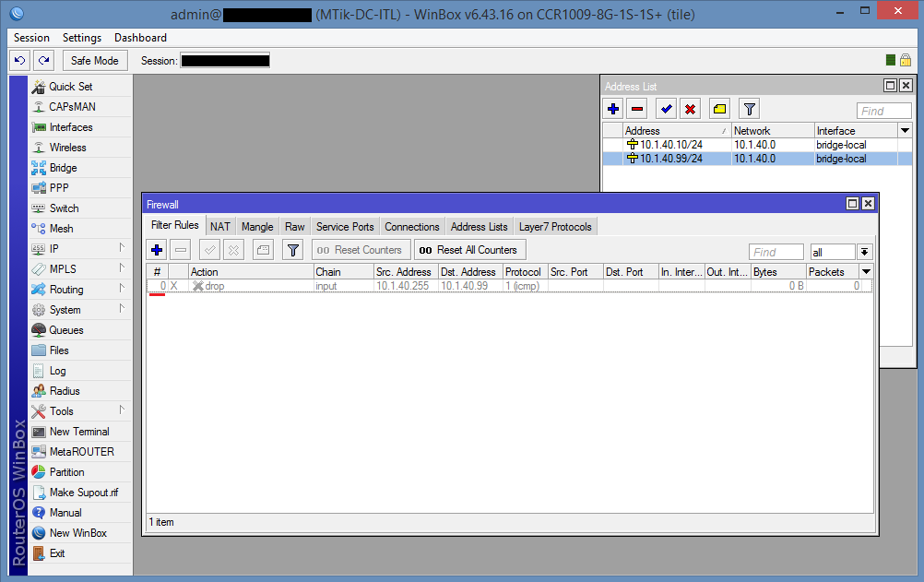Image resolution: width=924 pixels, height=582 pixels.
Task: Open Interfaces from the sidebar
Action: coord(80,127)
